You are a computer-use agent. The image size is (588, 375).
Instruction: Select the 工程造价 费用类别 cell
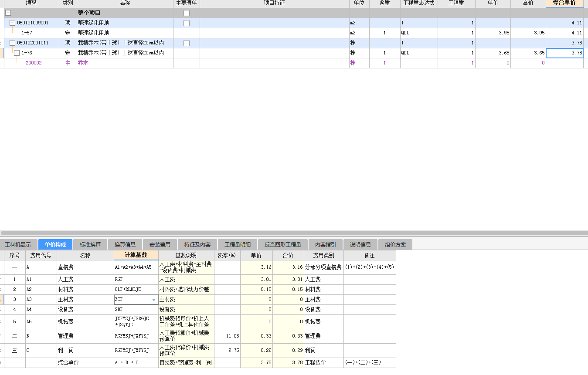click(x=324, y=363)
